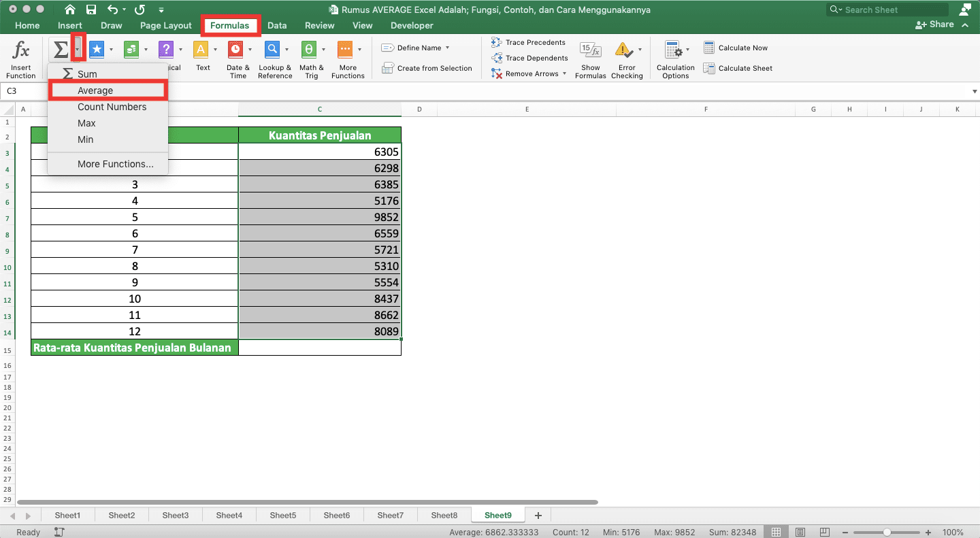The image size is (980, 538).
Task: Choose Min from the AutoSum menu
Action: (x=108, y=139)
